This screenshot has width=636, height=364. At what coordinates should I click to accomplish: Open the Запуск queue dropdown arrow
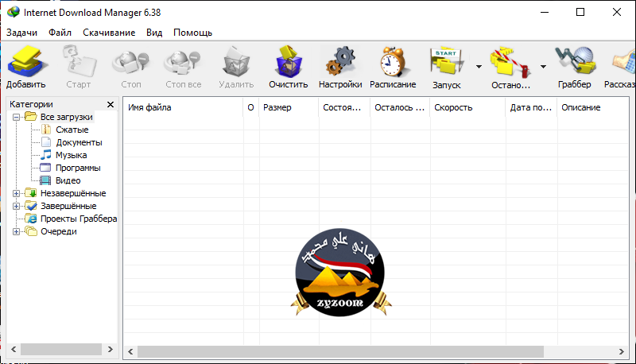pos(479,67)
